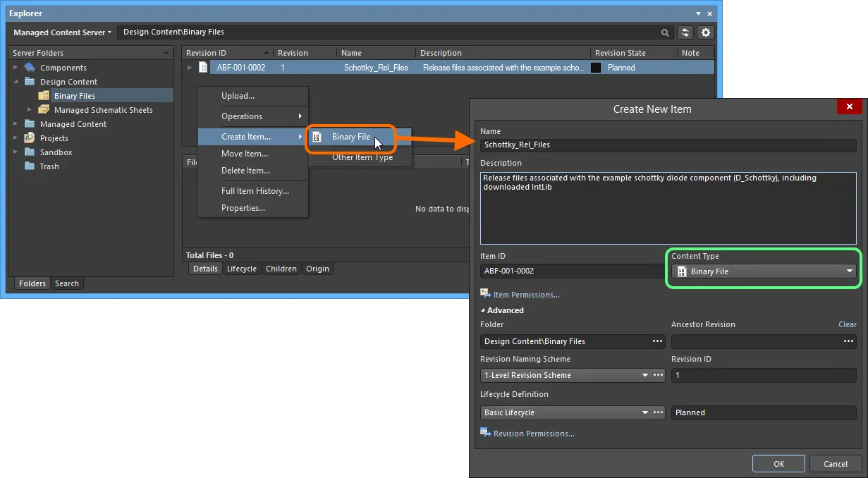Switch to the Search tab
868x478 pixels.
67,283
